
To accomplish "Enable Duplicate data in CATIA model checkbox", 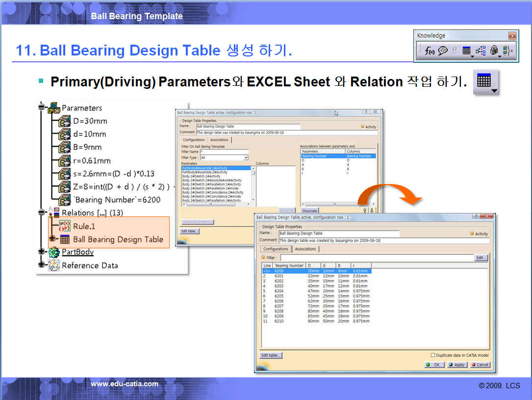I will [x=433, y=355].
